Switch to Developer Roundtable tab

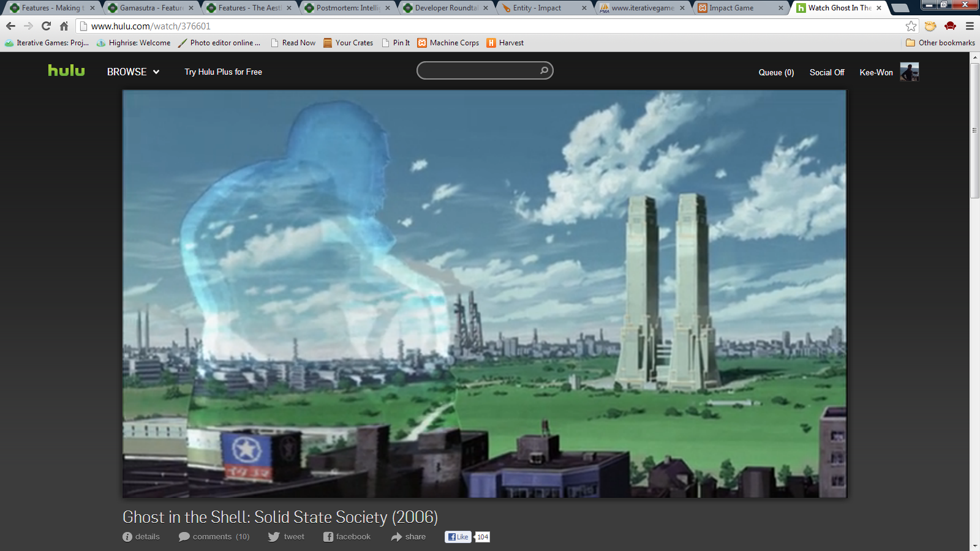pyautogui.click(x=445, y=8)
